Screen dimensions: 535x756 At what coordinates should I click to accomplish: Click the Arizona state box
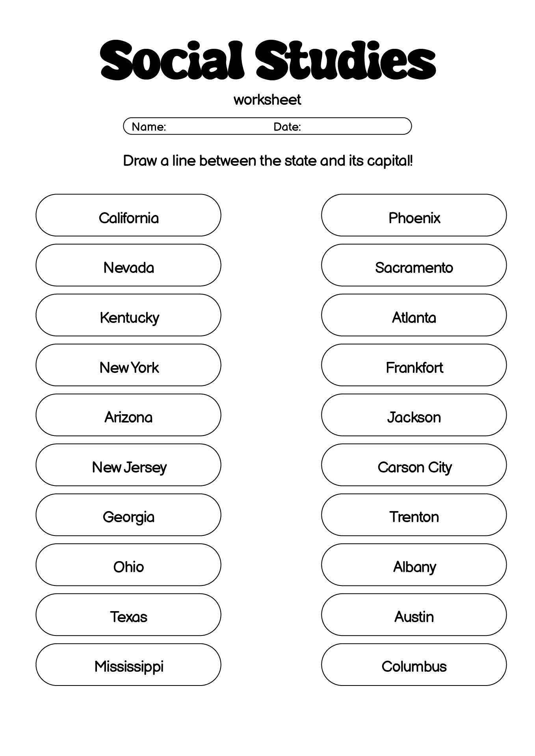pos(128,415)
